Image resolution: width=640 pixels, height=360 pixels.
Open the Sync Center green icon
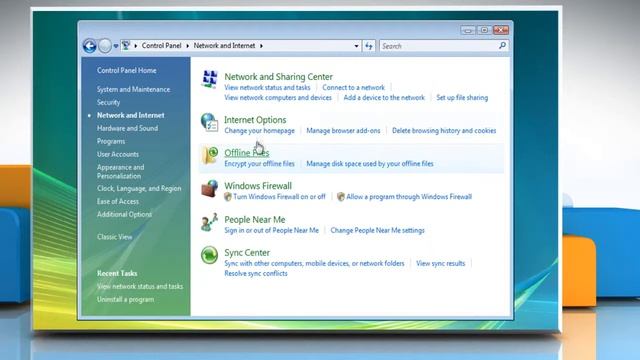pyautogui.click(x=209, y=255)
